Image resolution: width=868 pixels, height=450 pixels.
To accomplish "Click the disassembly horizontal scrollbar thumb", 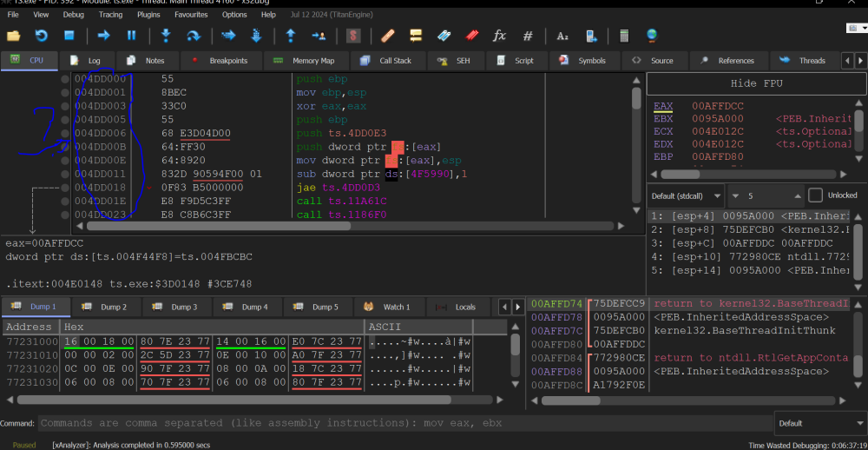I will pos(217,226).
